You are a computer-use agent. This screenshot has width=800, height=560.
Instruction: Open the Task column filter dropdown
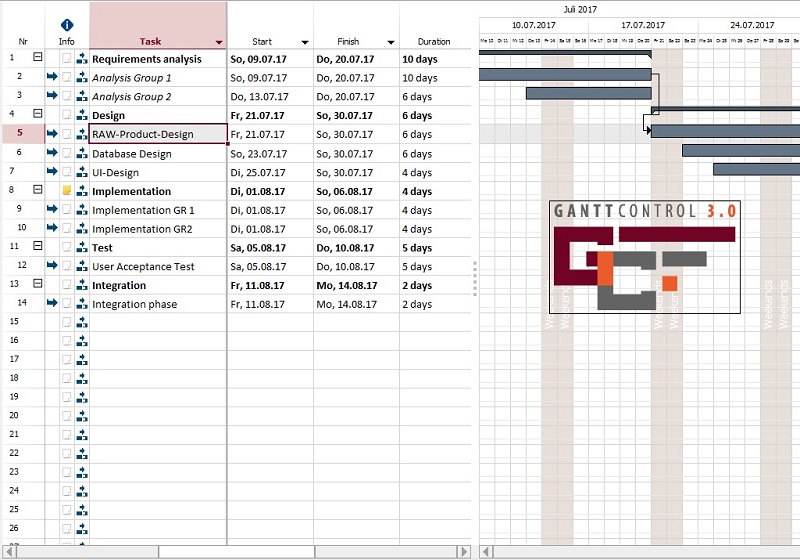point(219,42)
